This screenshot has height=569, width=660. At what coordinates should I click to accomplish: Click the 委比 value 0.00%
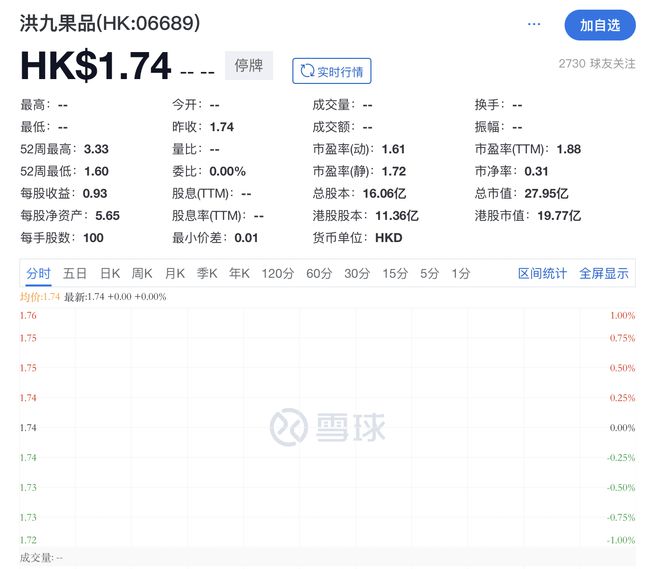click(x=227, y=171)
